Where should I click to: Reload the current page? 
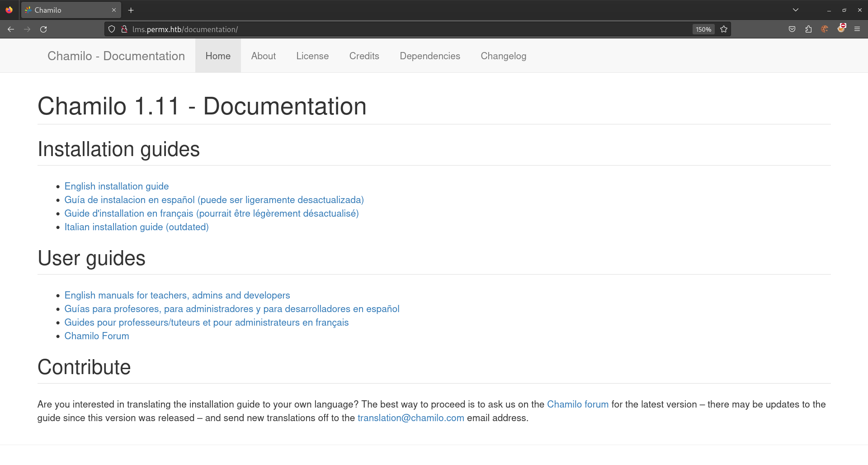tap(43, 29)
